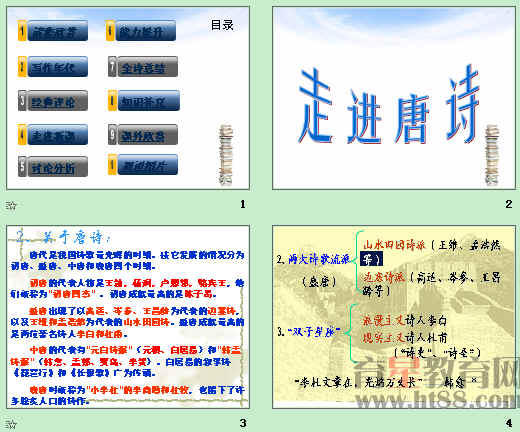This screenshot has height=432, width=520.
Task: Click '现实主义诗人杜甫' line in slide 4
Action: (405, 338)
